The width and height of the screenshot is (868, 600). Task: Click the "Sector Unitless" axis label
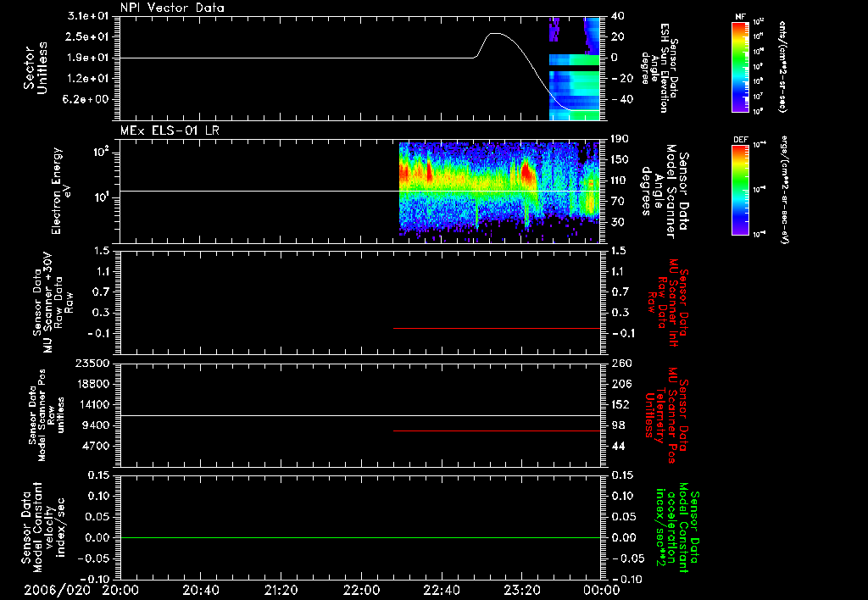point(36,68)
